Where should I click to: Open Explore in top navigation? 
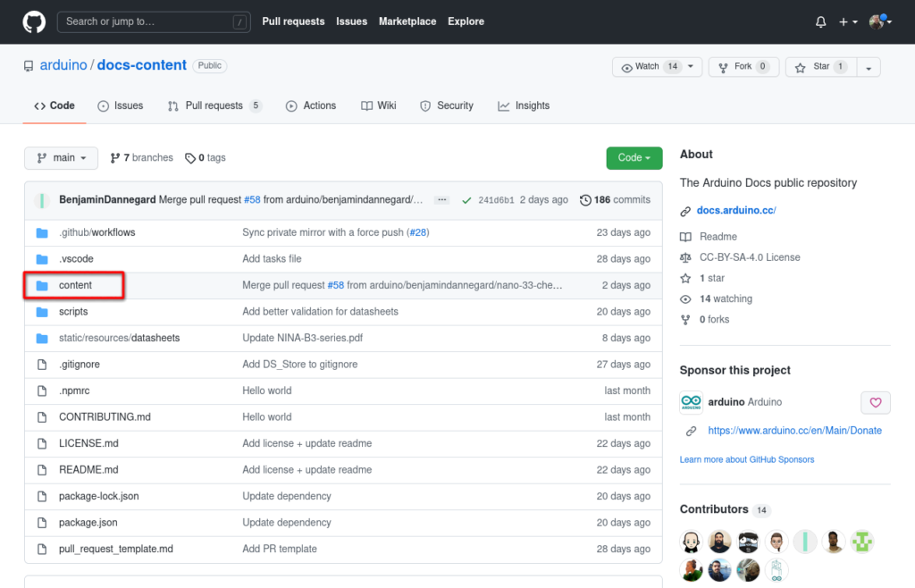[x=466, y=21]
